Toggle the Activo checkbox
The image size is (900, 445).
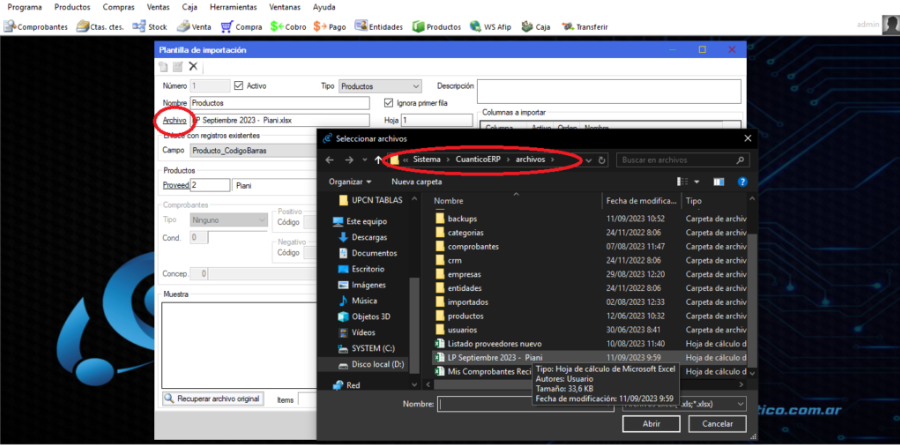[x=239, y=87]
